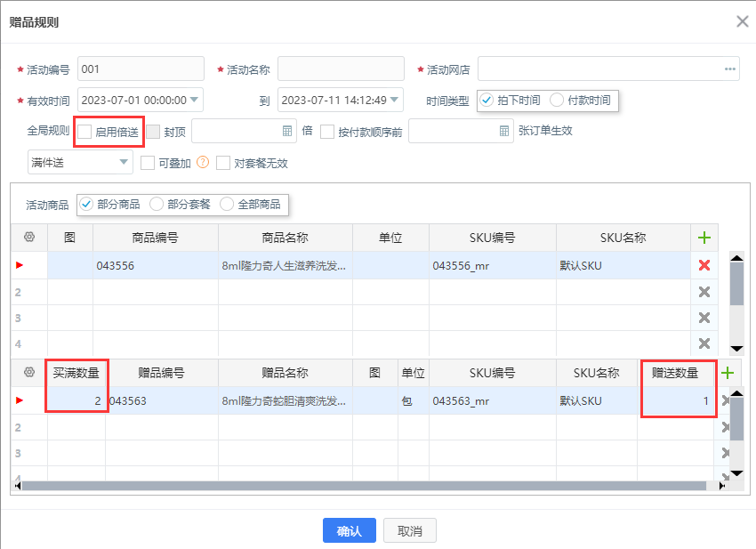Click product table vertical scrollbar thumb
The width and height of the screenshot is (756, 549).
click(x=736, y=284)
